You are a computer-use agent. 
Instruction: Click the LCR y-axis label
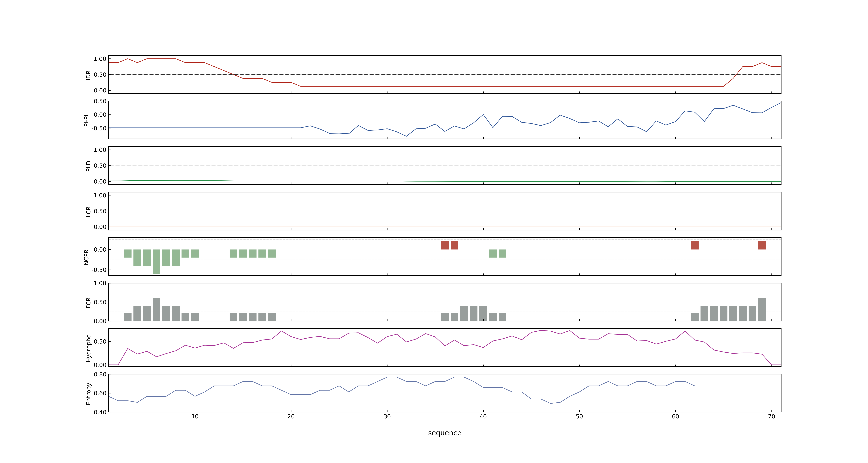pyautogui.click(x=88, y=211)
